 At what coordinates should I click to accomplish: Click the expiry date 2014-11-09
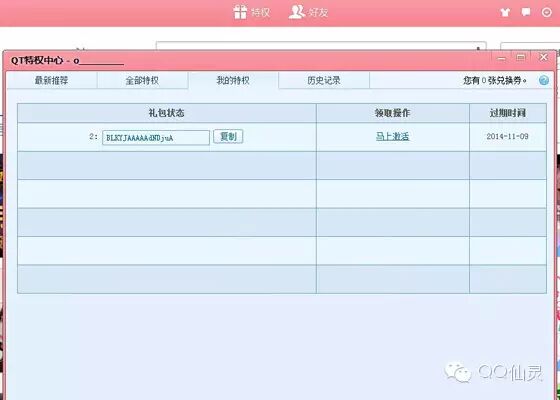tap(507, 136)
